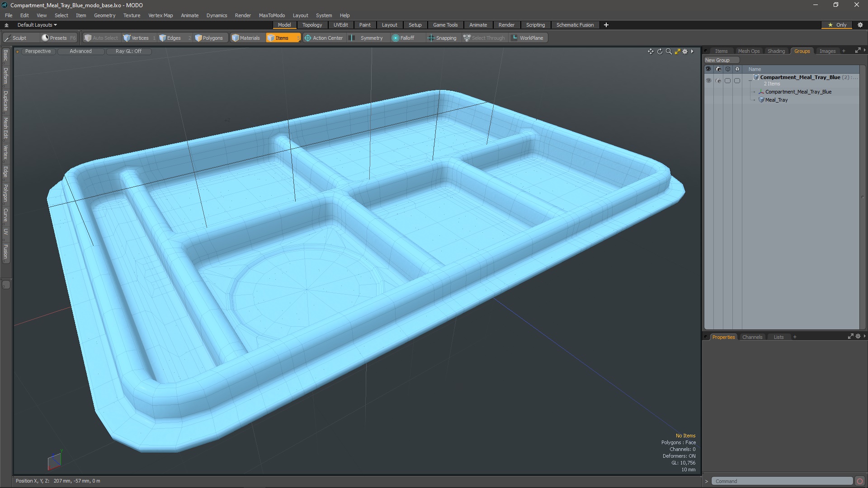Click the WorkPlane toolbar icon
Viewport: 868px width, 488px height.
527,38
